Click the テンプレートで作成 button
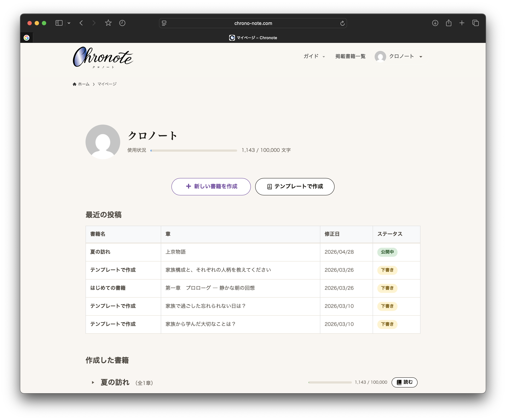The width and height of the screenshot is (506, 420). click(295, 187)
